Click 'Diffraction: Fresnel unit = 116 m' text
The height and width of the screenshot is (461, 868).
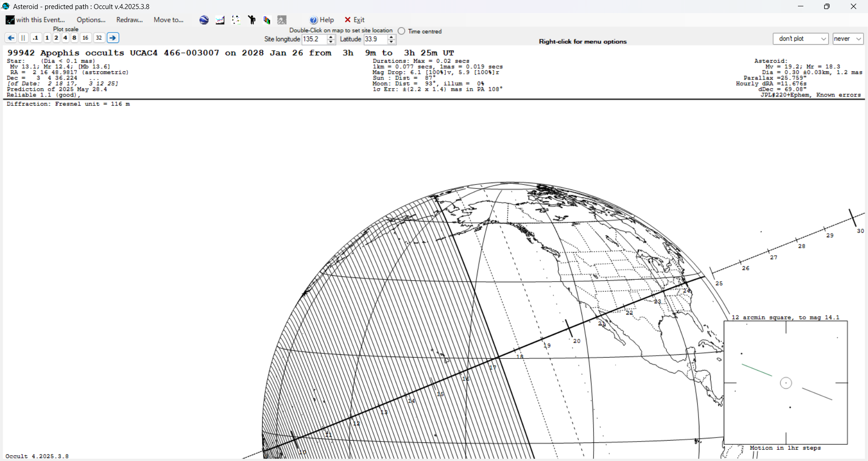(x=68, y=104)
